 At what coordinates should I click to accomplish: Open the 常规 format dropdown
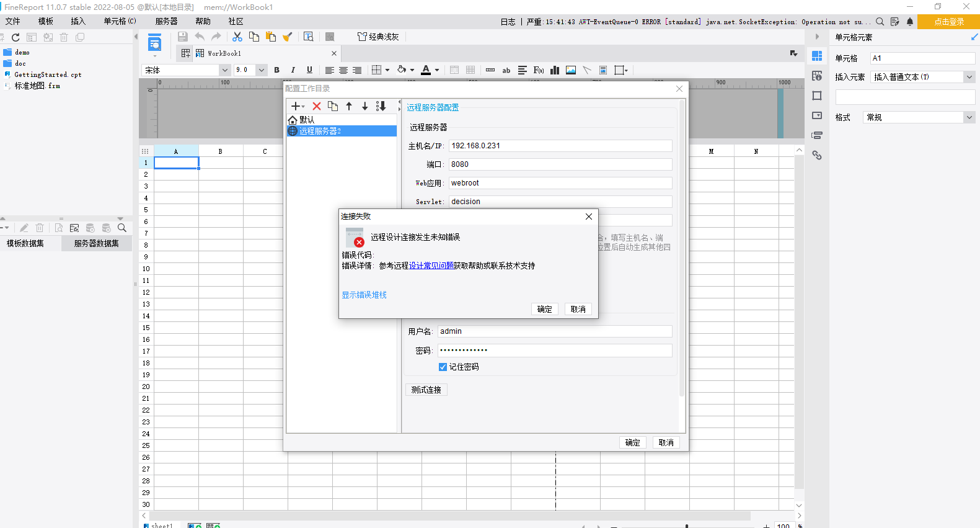[969, 117]
